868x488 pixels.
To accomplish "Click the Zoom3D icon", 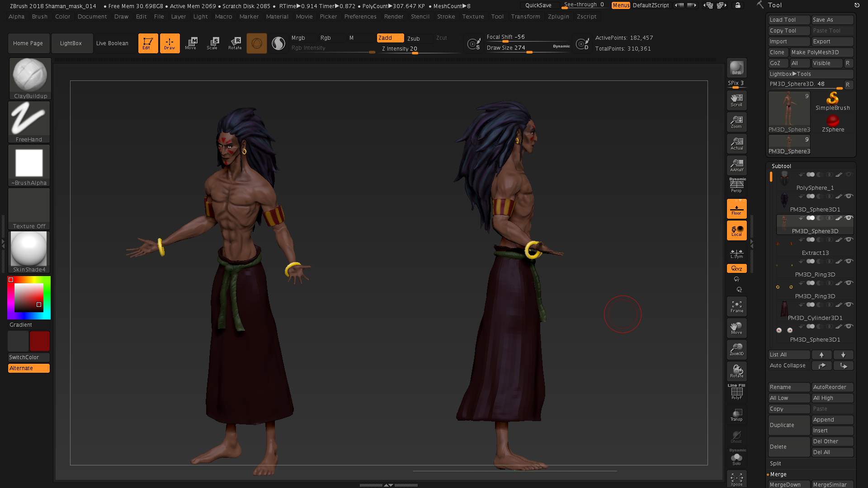I will tap(736, 350).
